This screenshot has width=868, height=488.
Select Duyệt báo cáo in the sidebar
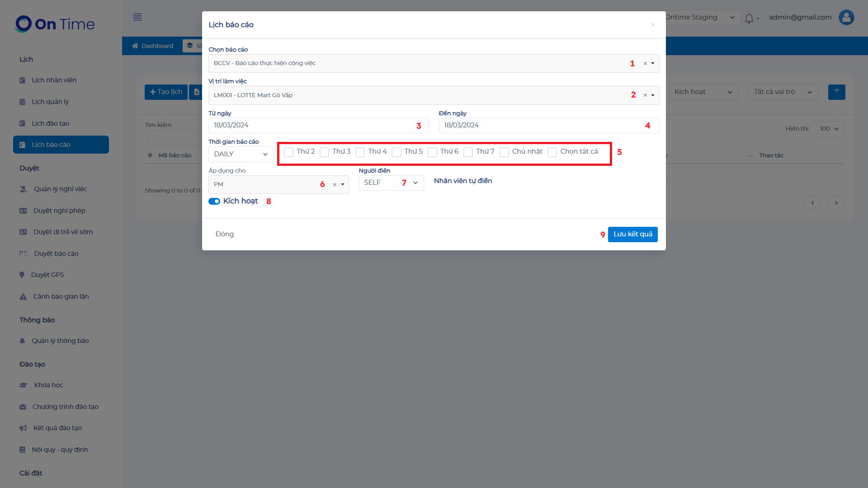point(56,253)
